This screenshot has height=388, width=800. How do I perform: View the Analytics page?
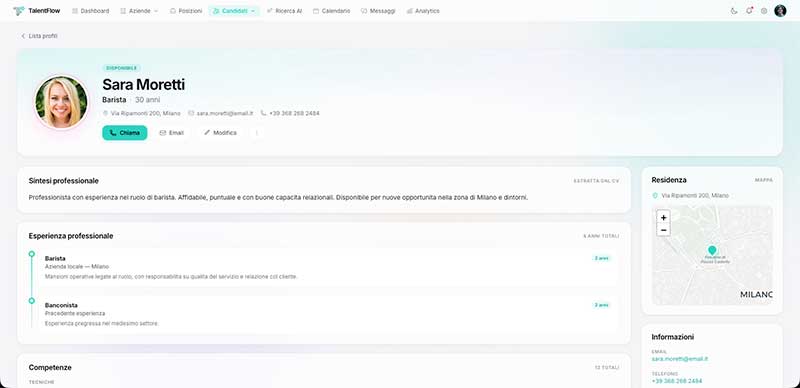coord(423,11)
